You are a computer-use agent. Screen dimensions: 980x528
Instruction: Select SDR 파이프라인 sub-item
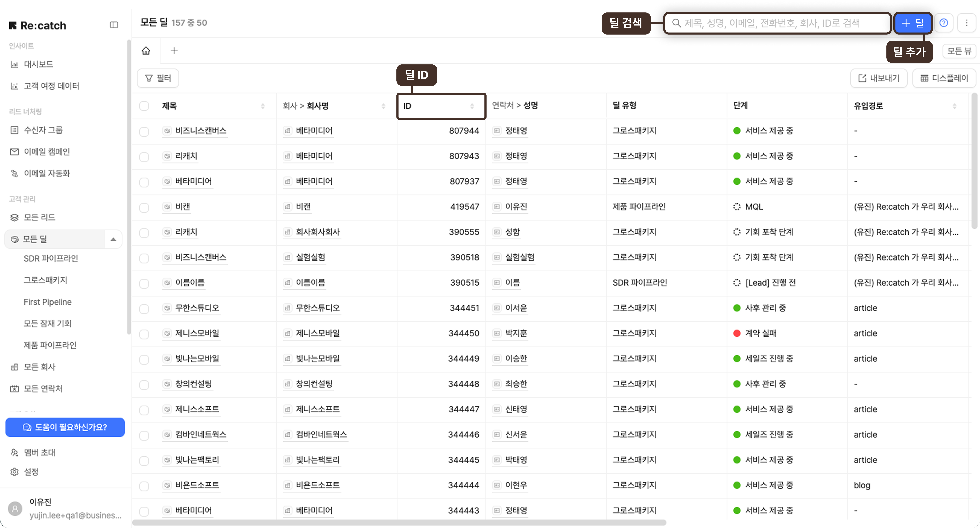(x=51, y=259)
